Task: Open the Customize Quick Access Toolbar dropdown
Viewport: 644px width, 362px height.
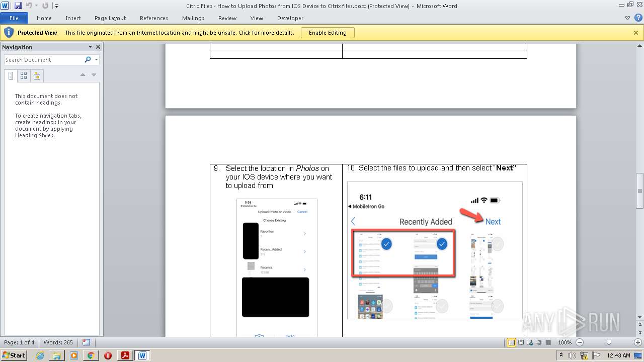Action: click(x=56, y=6)
